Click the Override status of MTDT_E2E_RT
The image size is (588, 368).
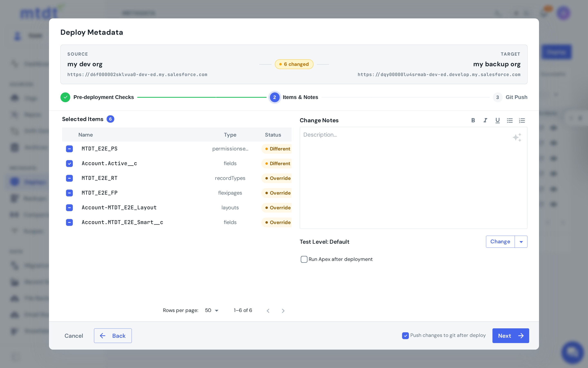(277, 178)
